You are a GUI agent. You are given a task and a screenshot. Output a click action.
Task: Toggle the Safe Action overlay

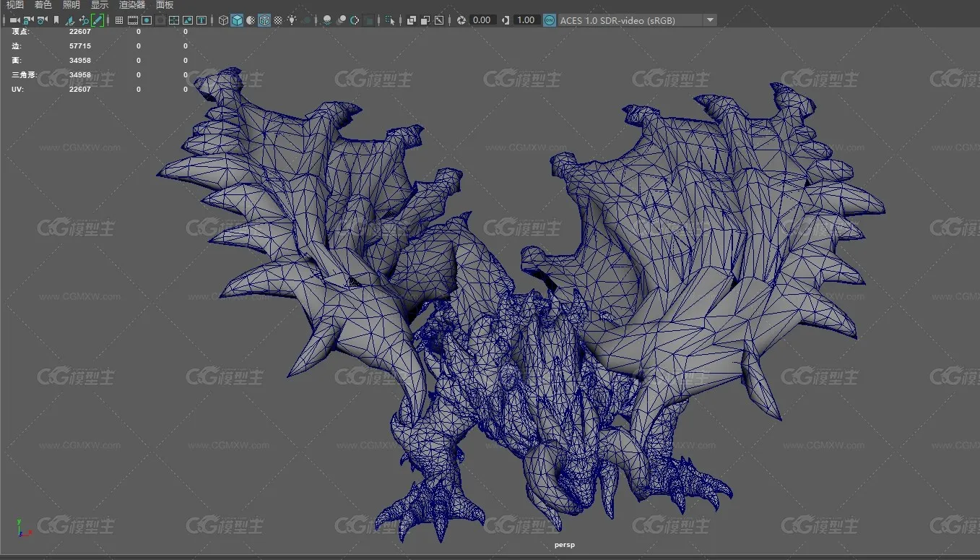[188, 20]
